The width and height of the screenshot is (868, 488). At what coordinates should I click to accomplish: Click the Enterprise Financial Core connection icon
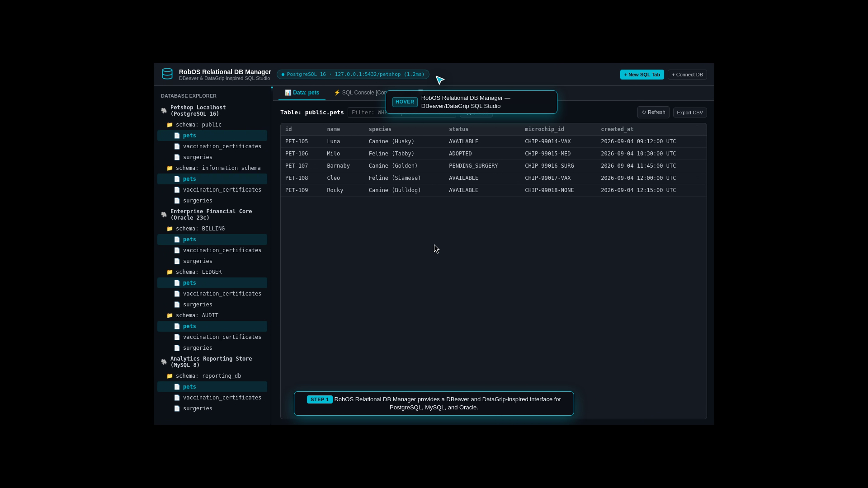point(164,215)
